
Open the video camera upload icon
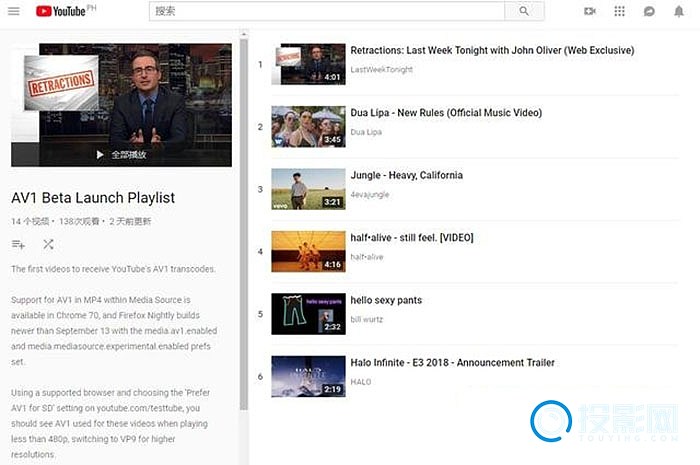pos(590,11)
